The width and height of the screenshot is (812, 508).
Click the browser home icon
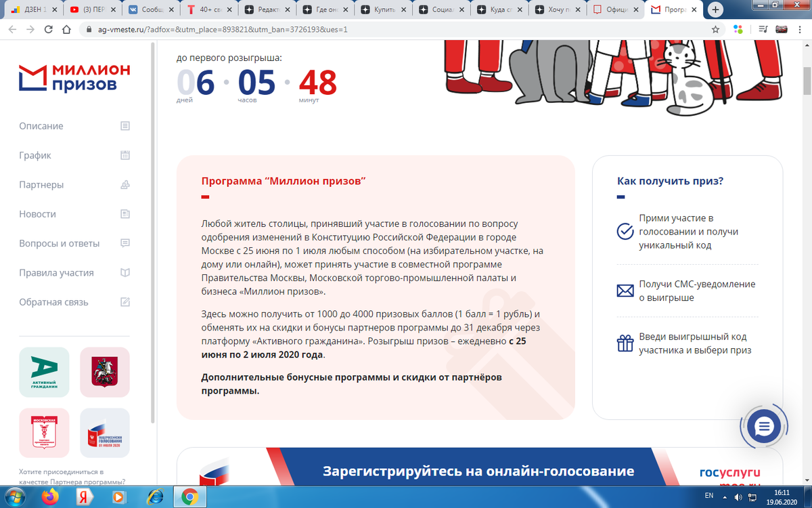66,30
